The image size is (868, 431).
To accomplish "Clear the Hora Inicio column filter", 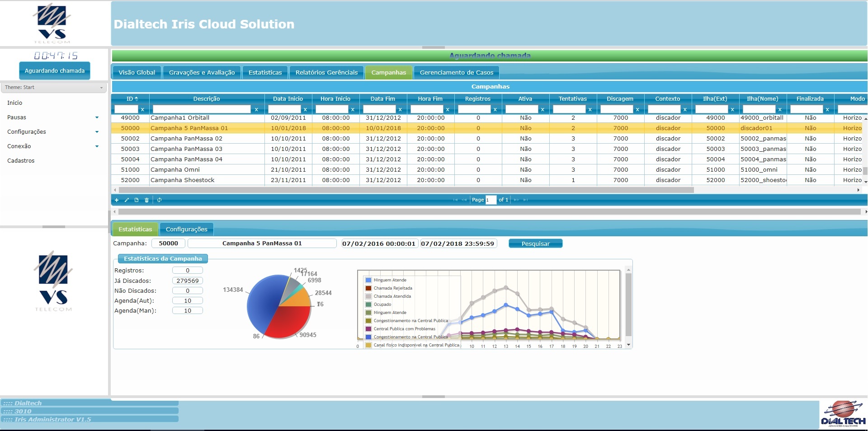I will pyautogui.click(x=353, y=109).
